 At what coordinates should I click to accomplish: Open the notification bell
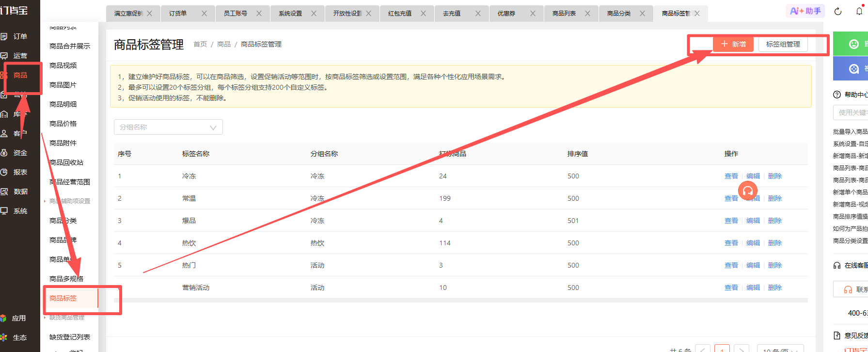pyautogui.click(x=859, y=11)
